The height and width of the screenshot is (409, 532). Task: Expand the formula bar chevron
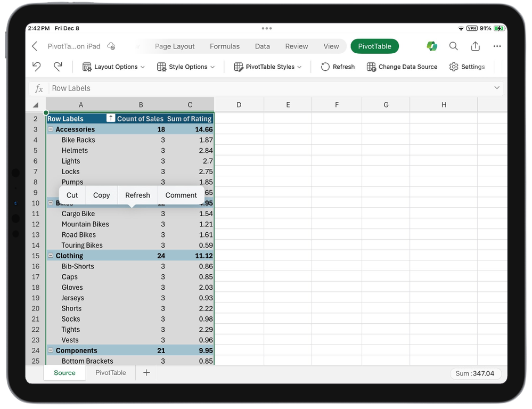[x=497, y=88]
